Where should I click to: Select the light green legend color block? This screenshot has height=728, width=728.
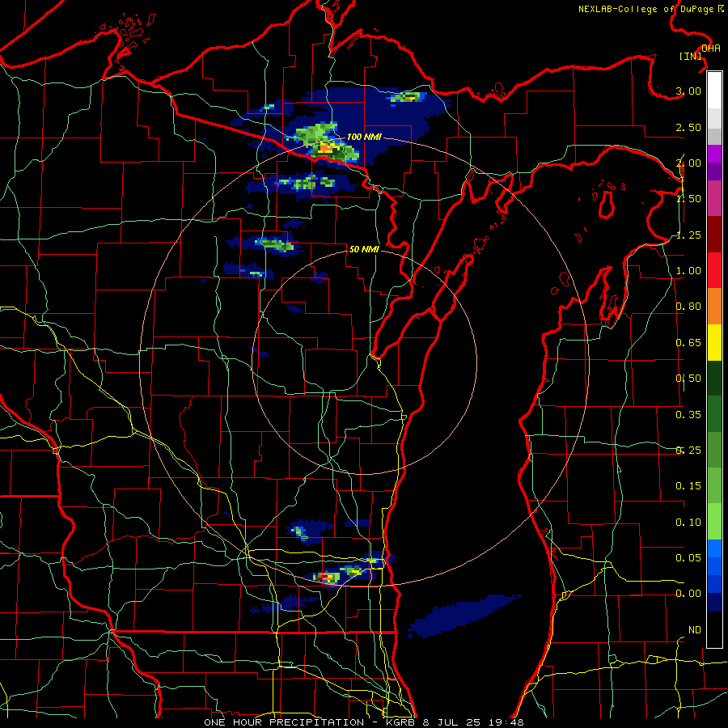(x=714, y=522)
